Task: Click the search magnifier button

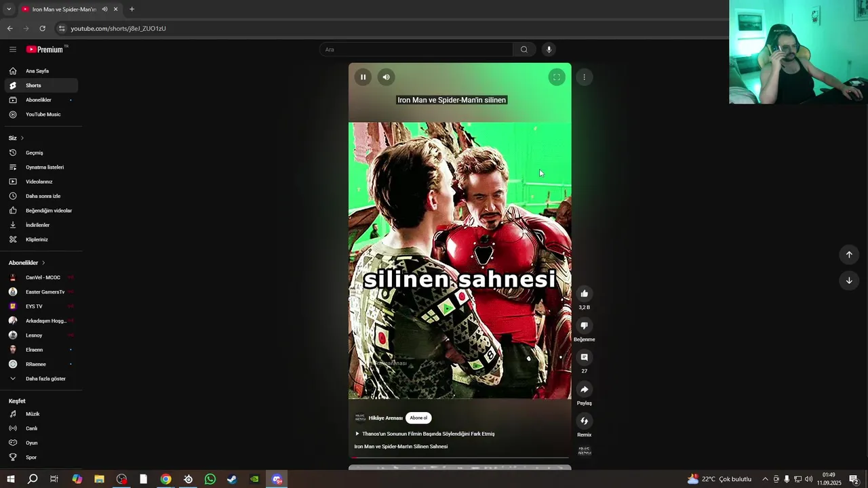Action: point(524,49)
